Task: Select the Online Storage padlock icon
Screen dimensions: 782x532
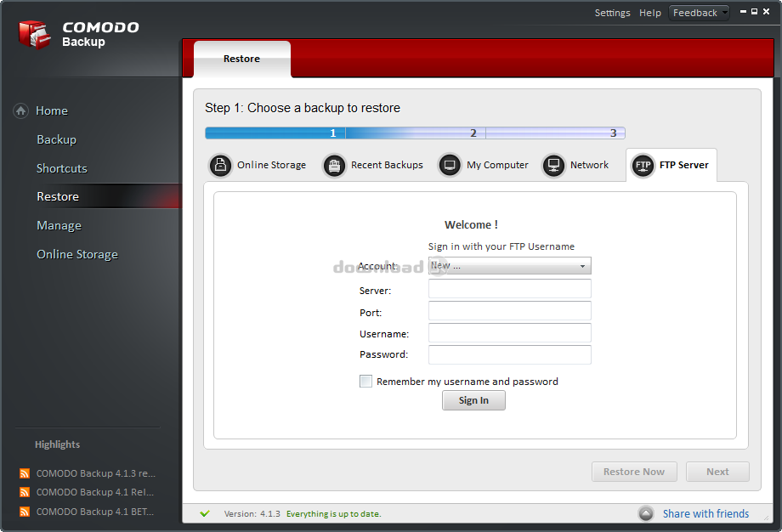Action: [220, 165]
